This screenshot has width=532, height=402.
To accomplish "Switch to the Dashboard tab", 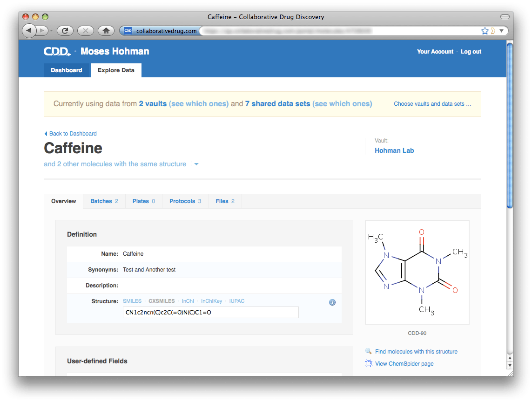I will 67,70.
